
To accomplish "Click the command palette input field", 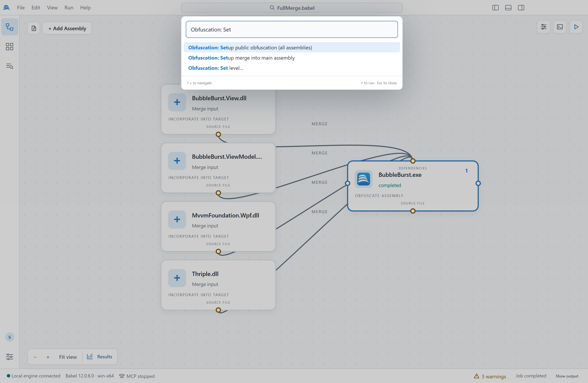I will (x=292, y=29).
